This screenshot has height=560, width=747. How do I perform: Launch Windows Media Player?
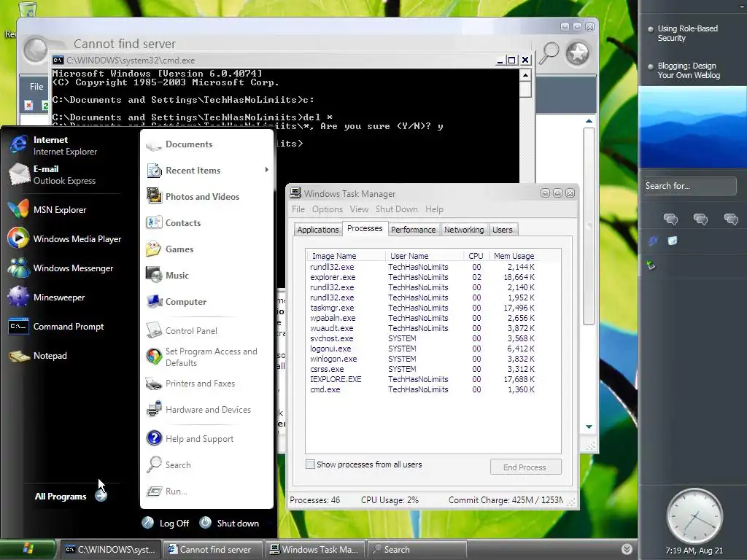(x=65, y=239)
